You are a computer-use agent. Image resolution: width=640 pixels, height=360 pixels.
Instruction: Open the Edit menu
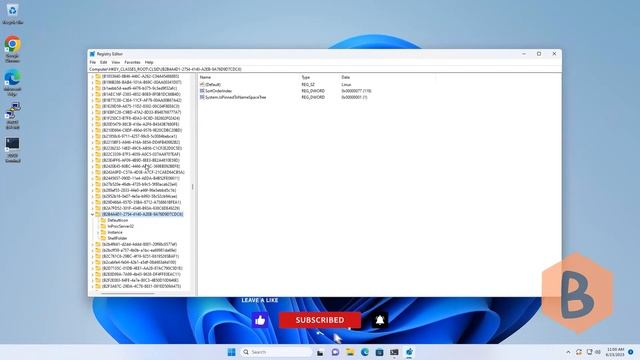(x=104, y=62)
